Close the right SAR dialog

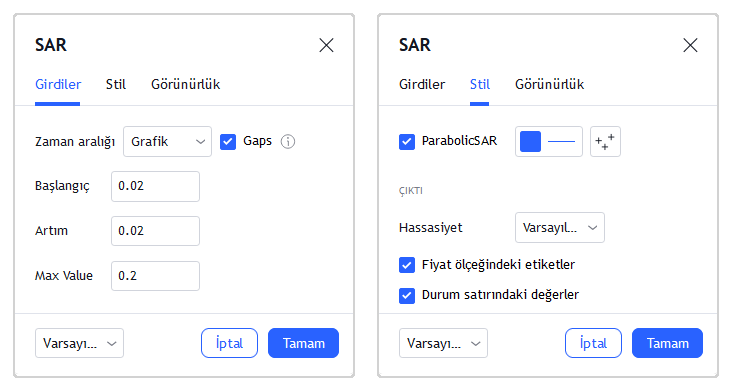click(690, 45)
